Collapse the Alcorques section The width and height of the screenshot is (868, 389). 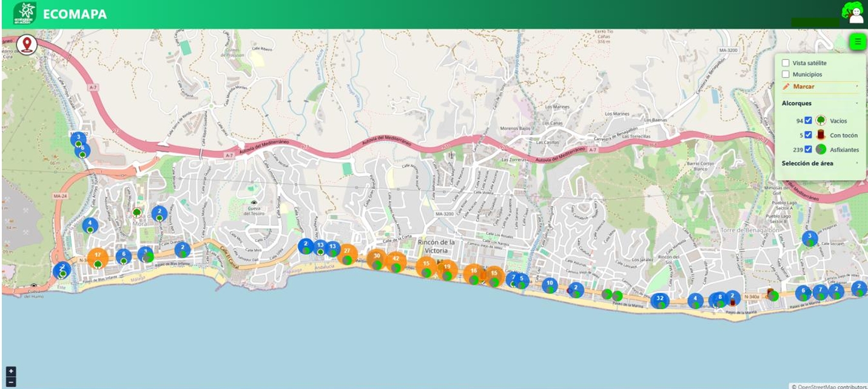[821, 104]
